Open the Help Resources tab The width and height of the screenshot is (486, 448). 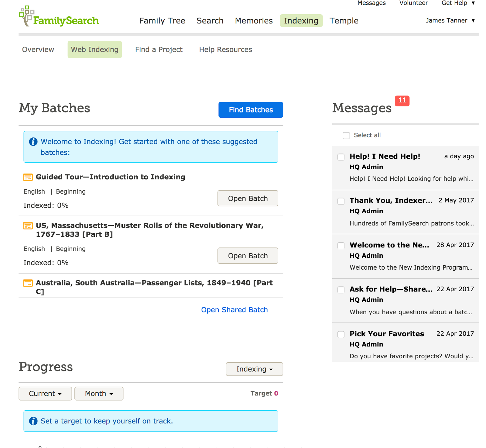(x=226, y=50)
